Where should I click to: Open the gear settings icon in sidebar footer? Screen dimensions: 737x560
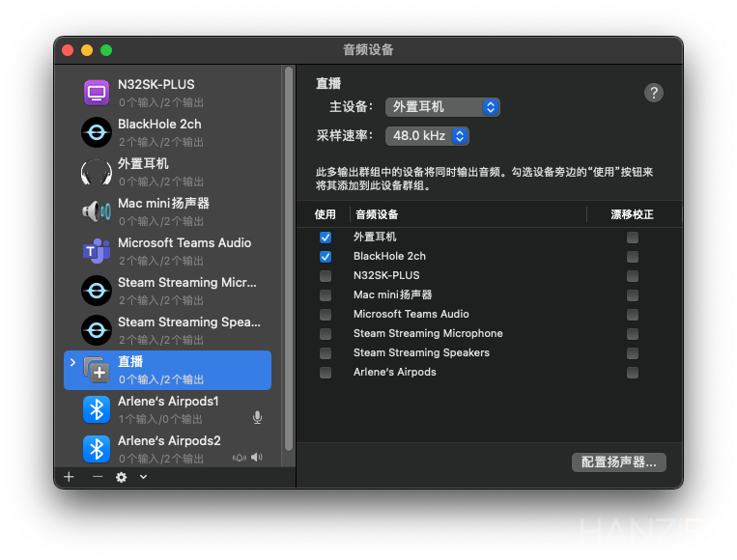tap(122, 477)
